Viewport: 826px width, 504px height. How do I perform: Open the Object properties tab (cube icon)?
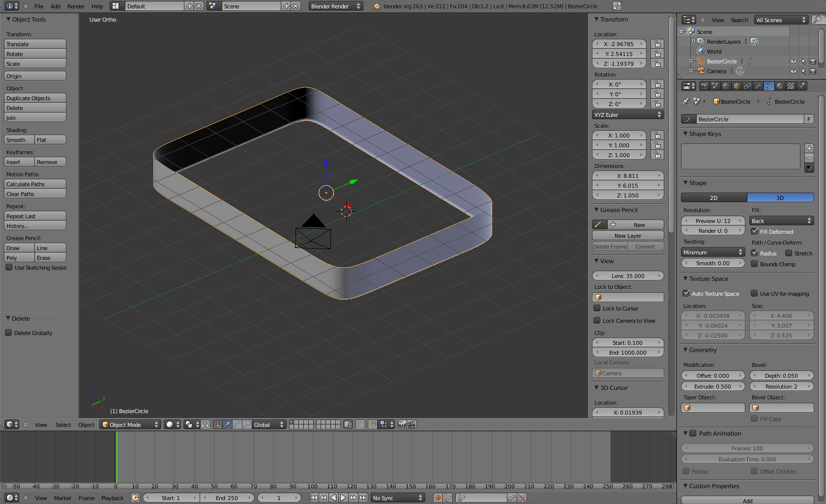tap(737, 86)
